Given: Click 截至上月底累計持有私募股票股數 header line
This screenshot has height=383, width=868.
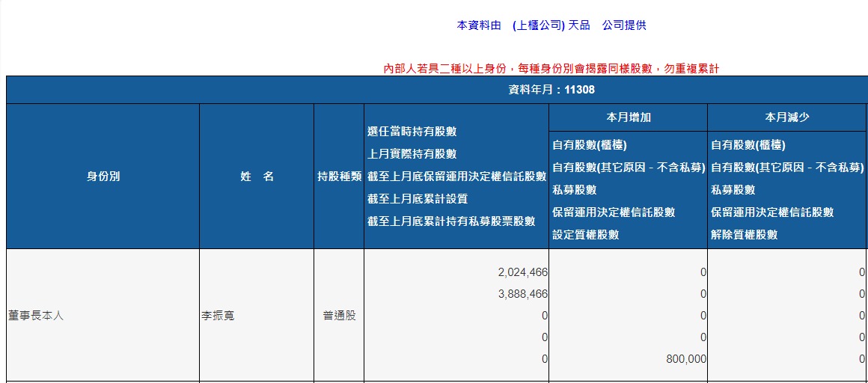Looking at the screenshot, I should point(451,221).
